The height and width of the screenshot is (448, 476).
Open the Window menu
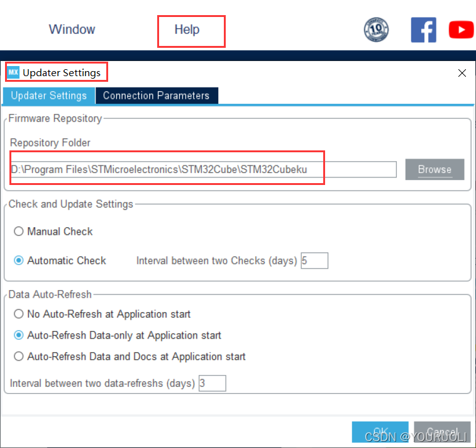click(72, 30)
